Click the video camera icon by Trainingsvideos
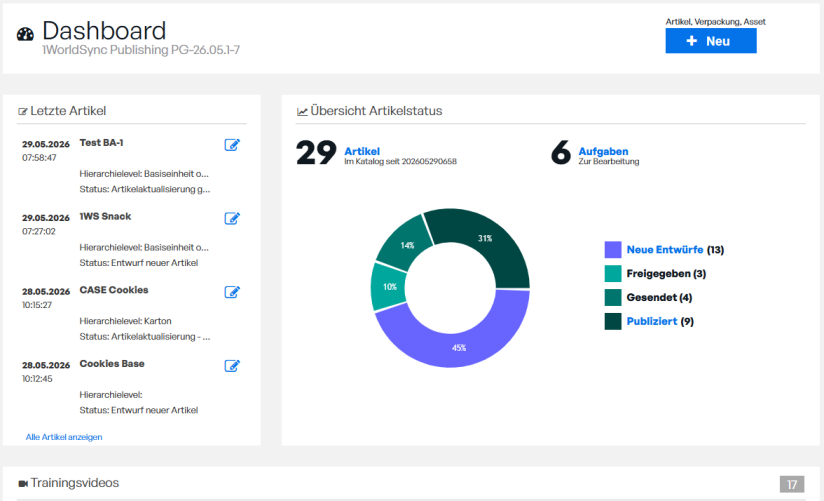This screenshot has width=824, height=501. (23, 484)
